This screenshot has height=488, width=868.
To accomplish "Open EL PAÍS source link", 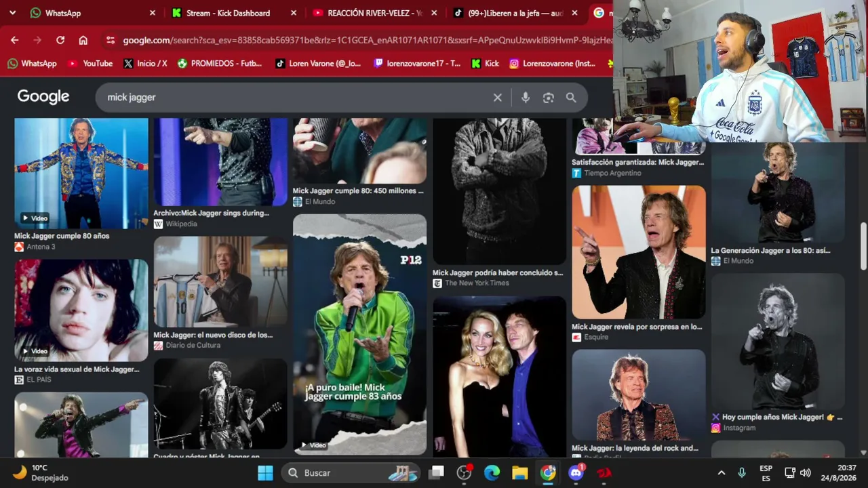I will (x=33, y=380).
